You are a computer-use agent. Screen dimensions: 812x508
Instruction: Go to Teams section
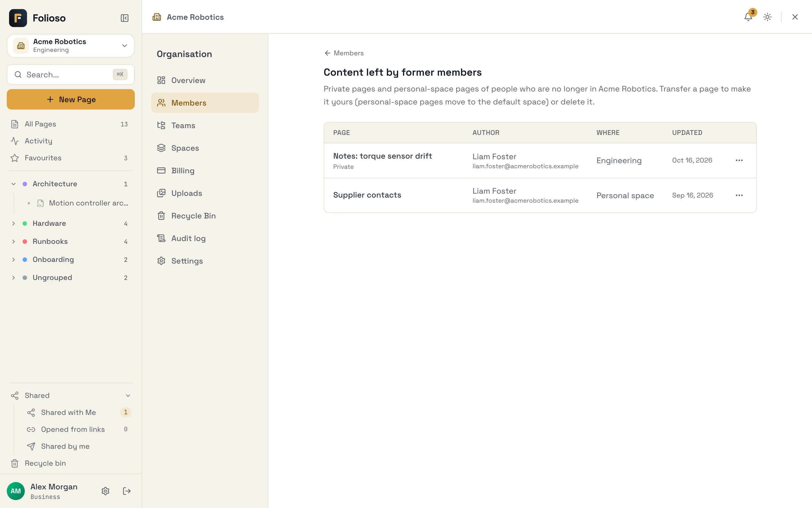[205, 125]
